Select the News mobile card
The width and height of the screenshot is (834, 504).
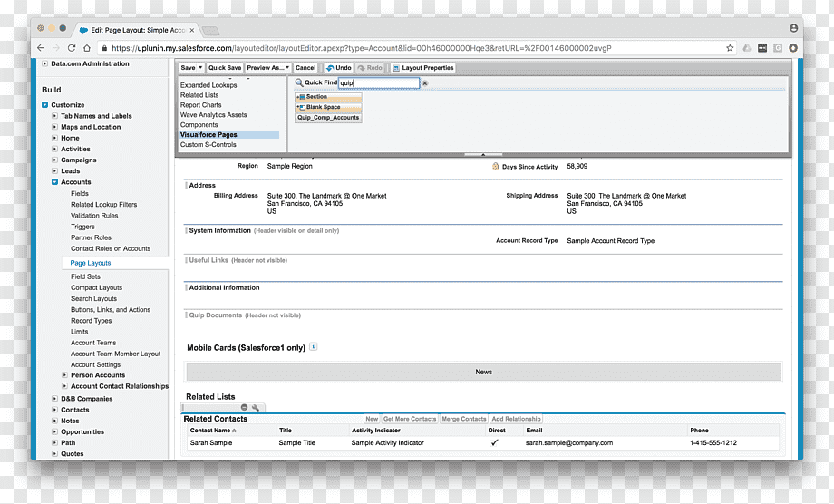click(x=483, y=372)
